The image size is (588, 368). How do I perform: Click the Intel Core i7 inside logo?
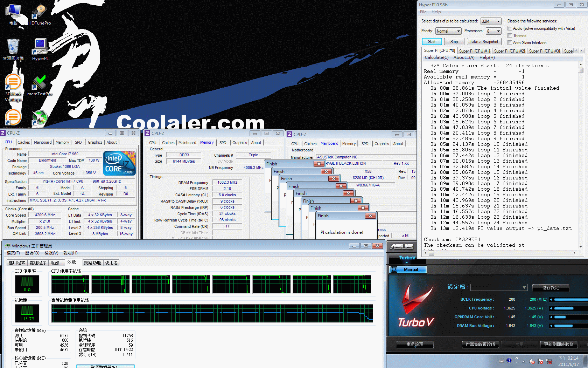119,163
